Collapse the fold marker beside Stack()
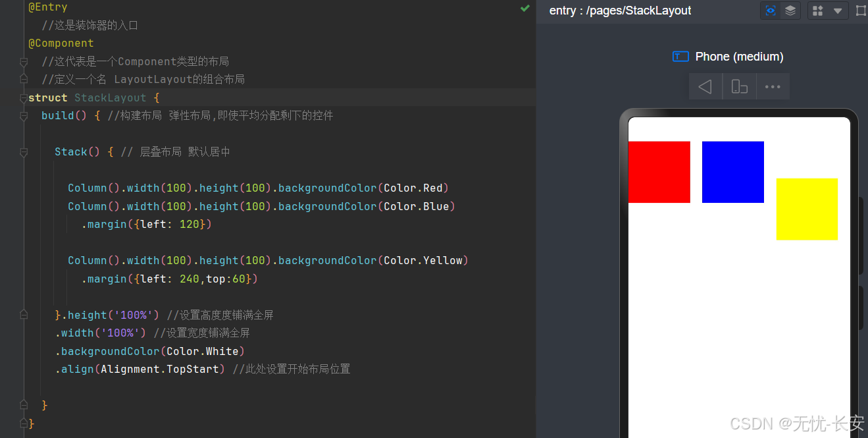Image resolution: width=868 pixels, height=438 pixels. click(24, 152)
